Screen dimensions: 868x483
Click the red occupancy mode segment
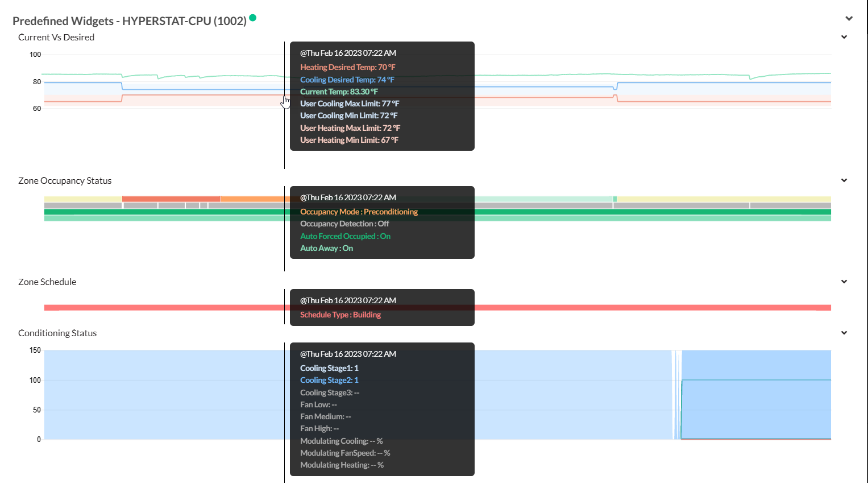pos(171,199)
